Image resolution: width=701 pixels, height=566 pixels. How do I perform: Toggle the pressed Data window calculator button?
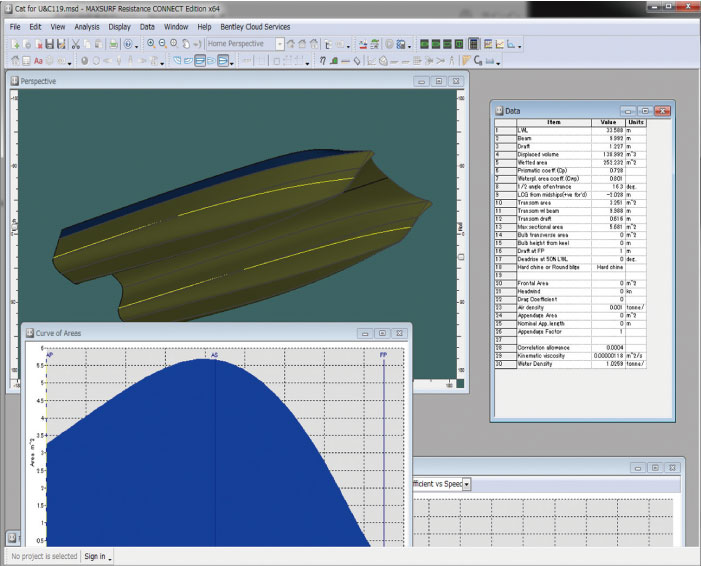[474, 44]
